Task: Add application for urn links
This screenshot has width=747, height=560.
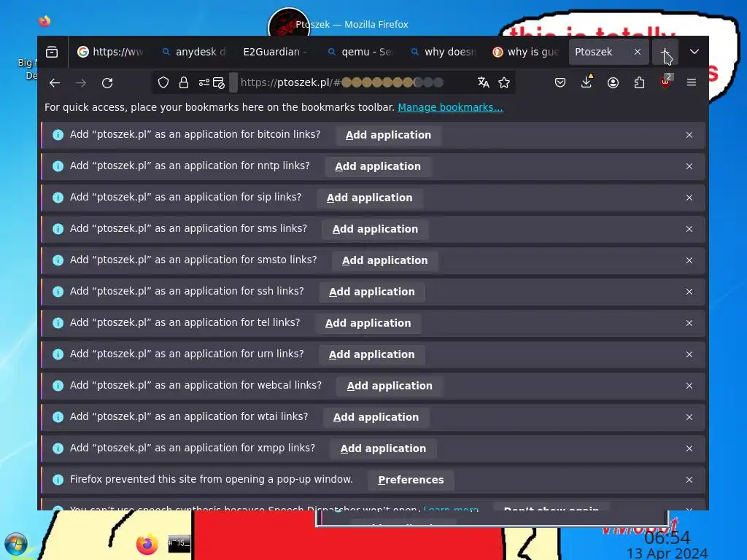Action: (372, 355)
